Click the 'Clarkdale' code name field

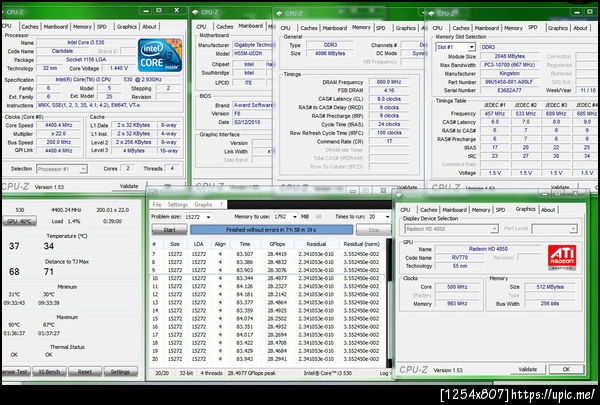62,51
